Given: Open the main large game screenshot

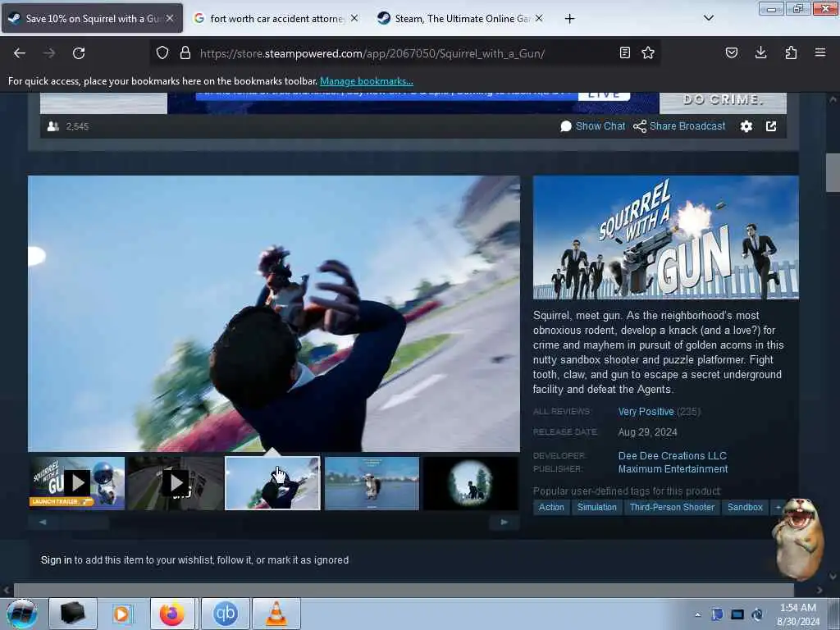Looking at the screenshot, I should tap(274, 313).
